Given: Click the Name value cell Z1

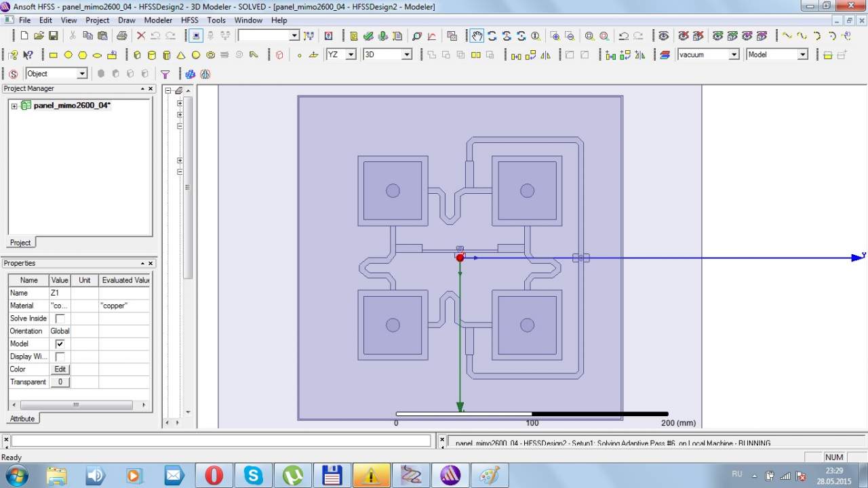Looking at the screenshot, I should [x=60, y=293].
